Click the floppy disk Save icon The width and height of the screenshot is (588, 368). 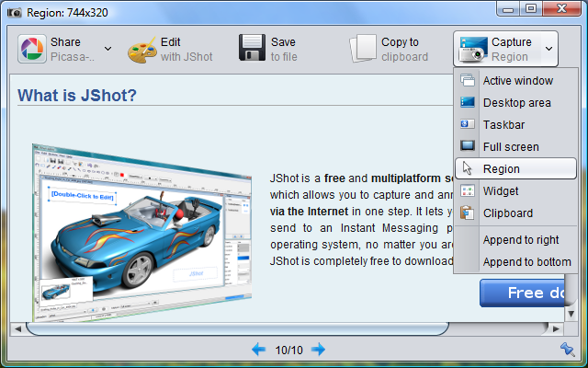pyautogui.click(x=252, y=48)
